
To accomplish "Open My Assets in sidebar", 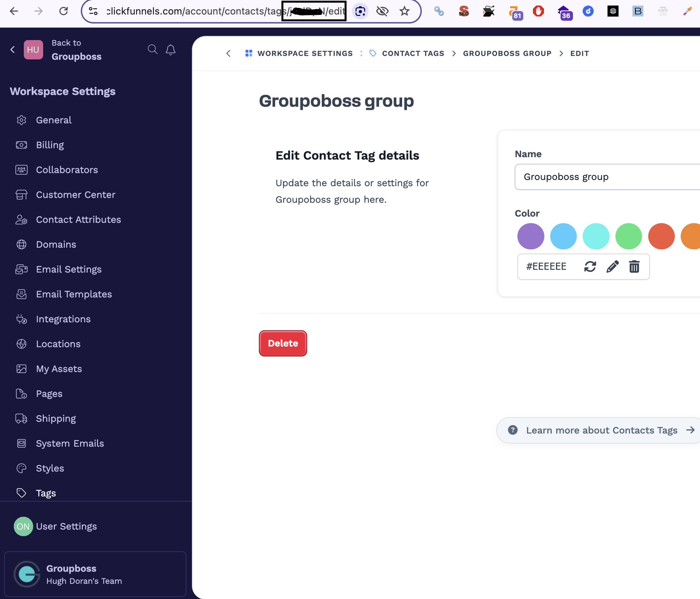I will pos(59,369).
